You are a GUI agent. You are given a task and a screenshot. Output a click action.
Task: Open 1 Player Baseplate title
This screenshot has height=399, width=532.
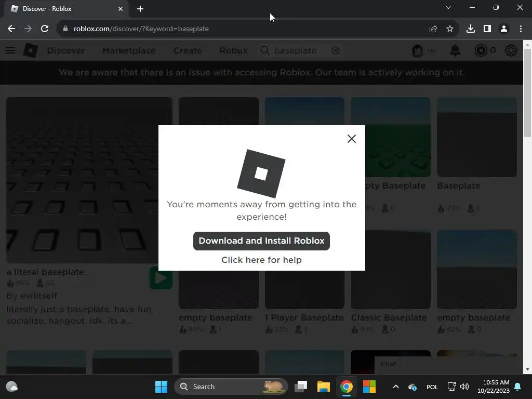click(x=304, y=317)
